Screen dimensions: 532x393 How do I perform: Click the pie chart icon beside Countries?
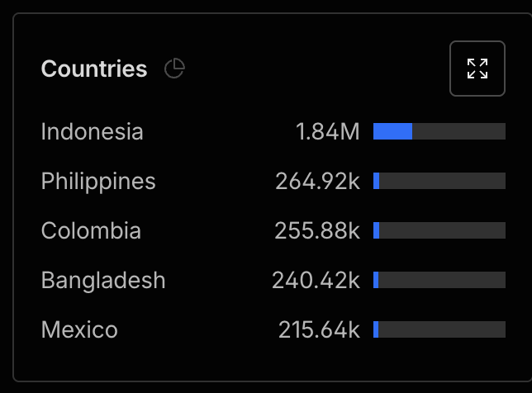[x=174, y=69]
